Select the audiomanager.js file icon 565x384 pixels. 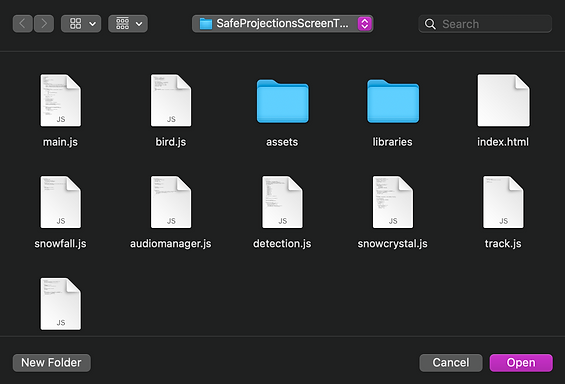tap(171, 202)
